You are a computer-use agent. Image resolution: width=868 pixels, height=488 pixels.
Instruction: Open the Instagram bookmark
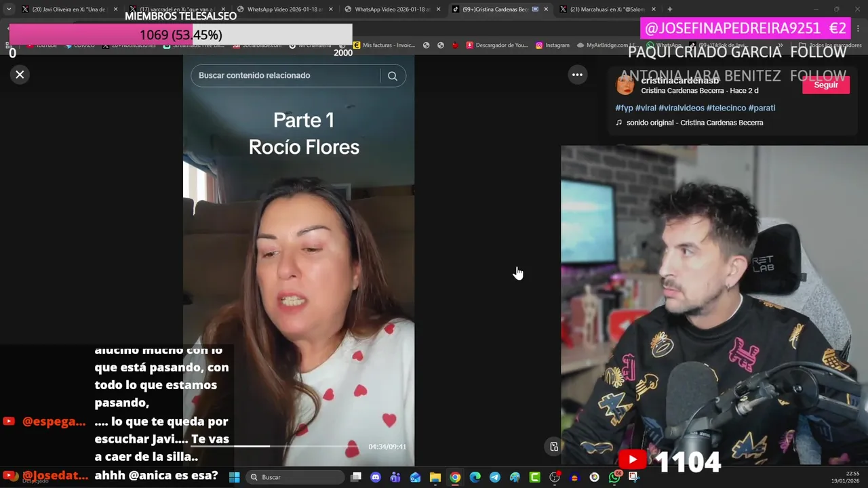(552, 45)
